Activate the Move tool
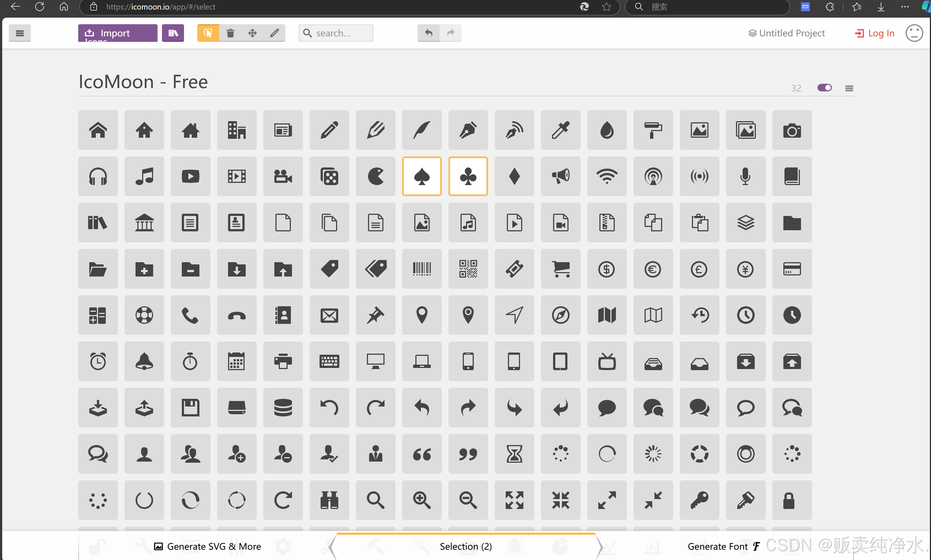 point(252,33)
